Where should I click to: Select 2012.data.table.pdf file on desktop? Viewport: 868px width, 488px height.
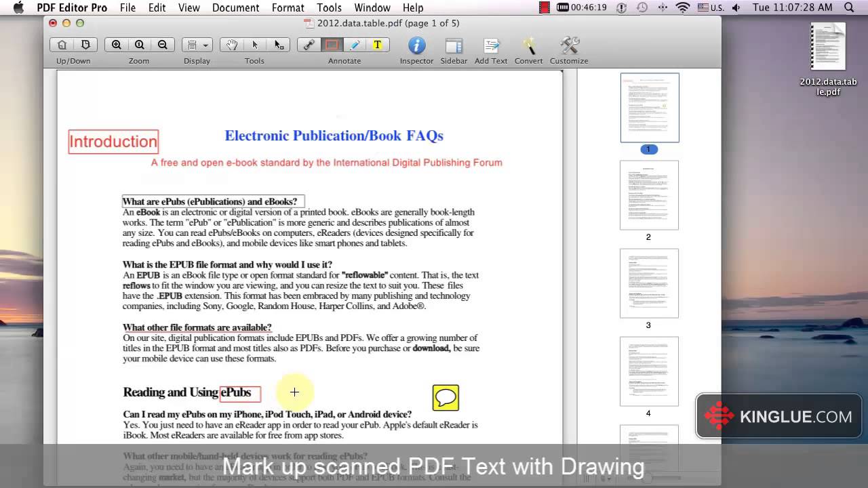(x=828, y=60)
